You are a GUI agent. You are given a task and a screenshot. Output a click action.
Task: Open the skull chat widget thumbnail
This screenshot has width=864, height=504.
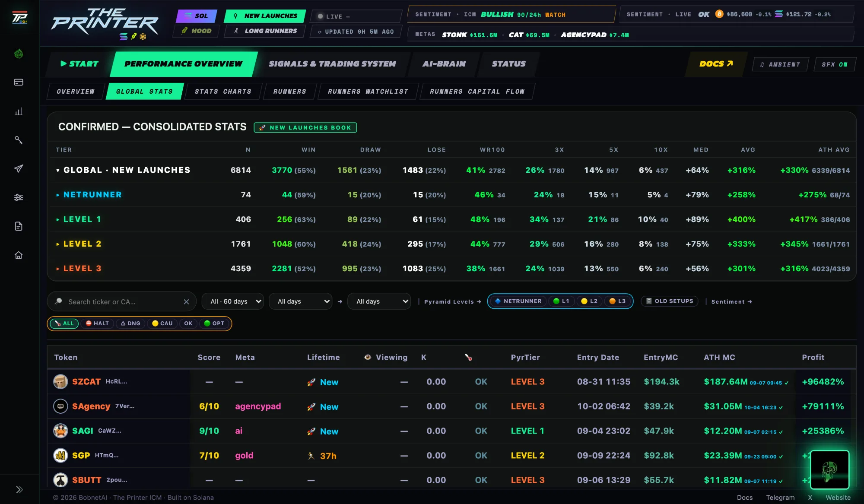click(829, 469)
